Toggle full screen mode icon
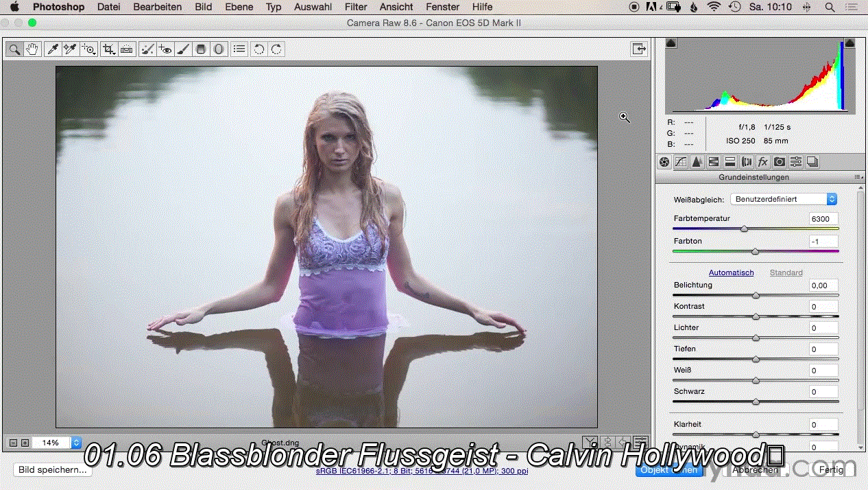 pyautogui.click(x=639, y=49)
